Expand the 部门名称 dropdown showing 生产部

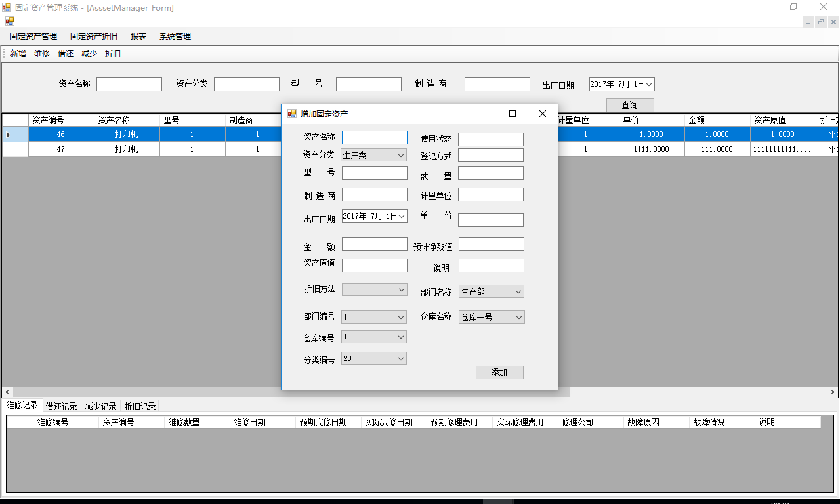point(518,291)
